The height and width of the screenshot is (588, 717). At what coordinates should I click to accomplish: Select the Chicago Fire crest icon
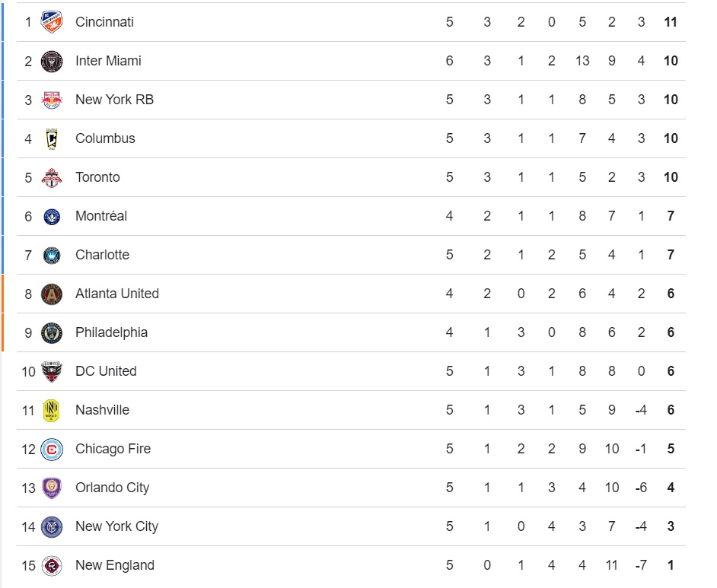[x=52, y=449]
